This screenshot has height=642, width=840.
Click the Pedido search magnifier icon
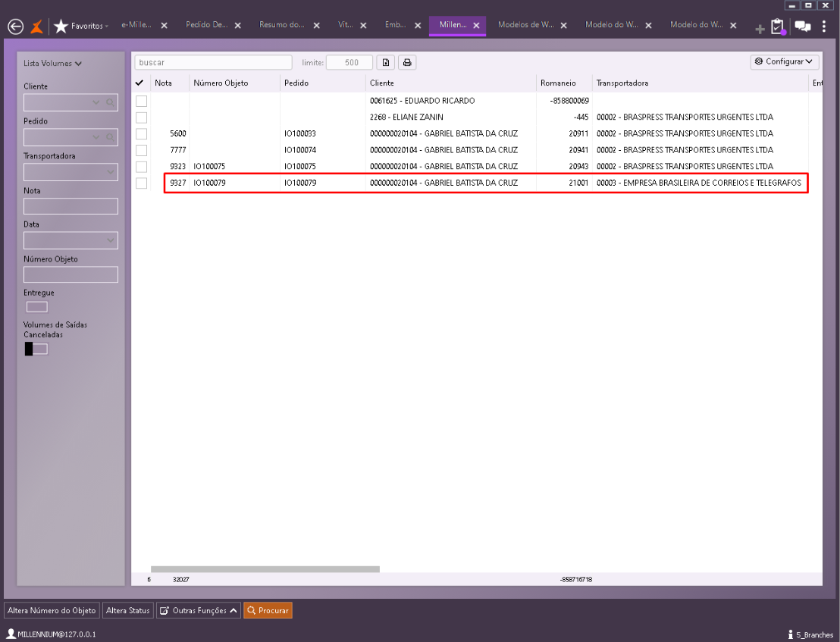(110, 137)
